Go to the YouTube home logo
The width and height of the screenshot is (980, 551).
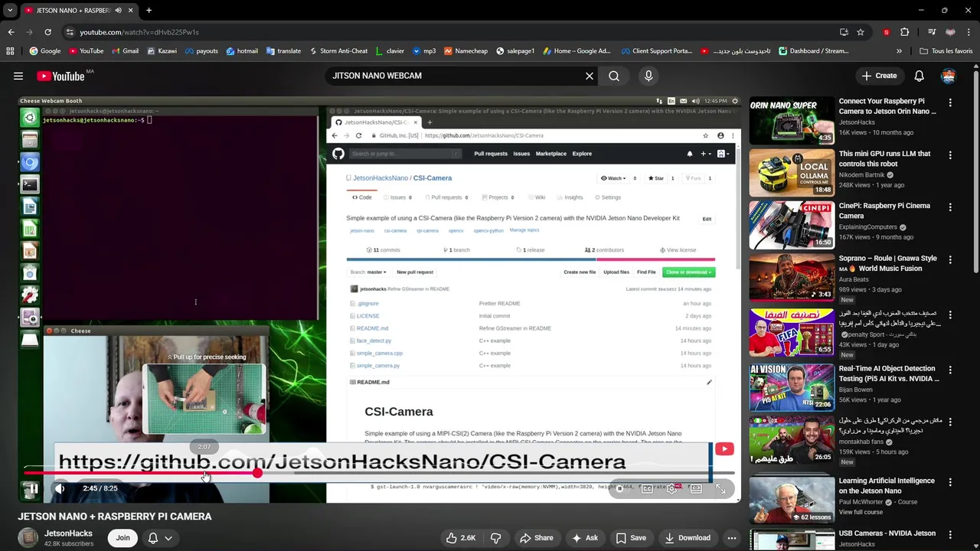(x=60, y=76)
